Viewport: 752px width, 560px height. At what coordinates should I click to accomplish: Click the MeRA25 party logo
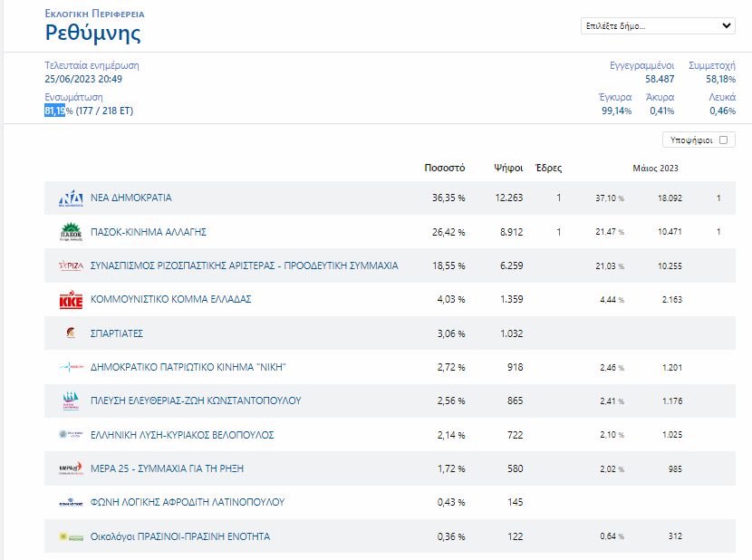(x=71, y=468)
